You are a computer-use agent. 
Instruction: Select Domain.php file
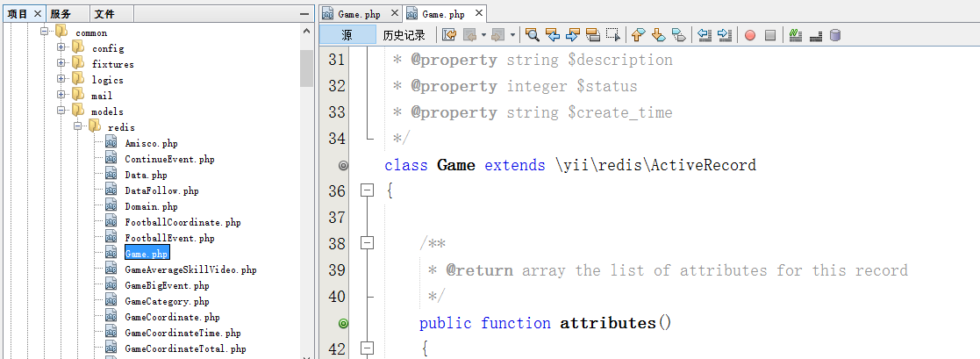[x=151, y=206]
